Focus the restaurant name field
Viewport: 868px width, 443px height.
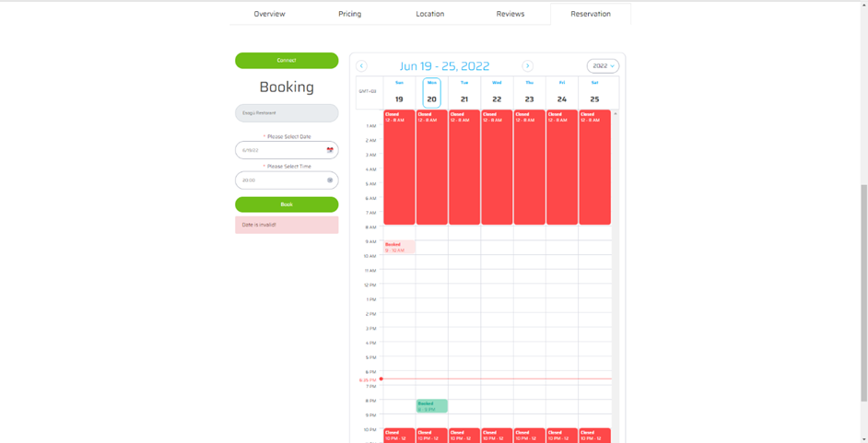(x=287, y=113)
